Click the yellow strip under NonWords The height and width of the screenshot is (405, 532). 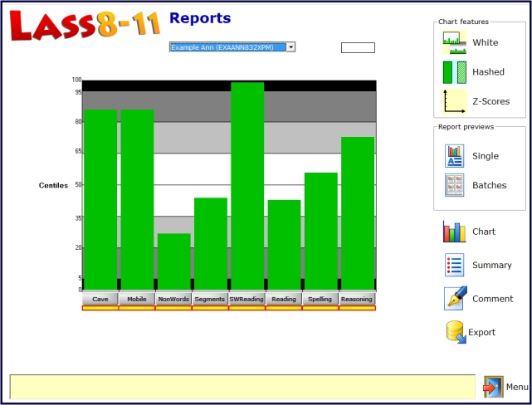(x=173, y=308)
